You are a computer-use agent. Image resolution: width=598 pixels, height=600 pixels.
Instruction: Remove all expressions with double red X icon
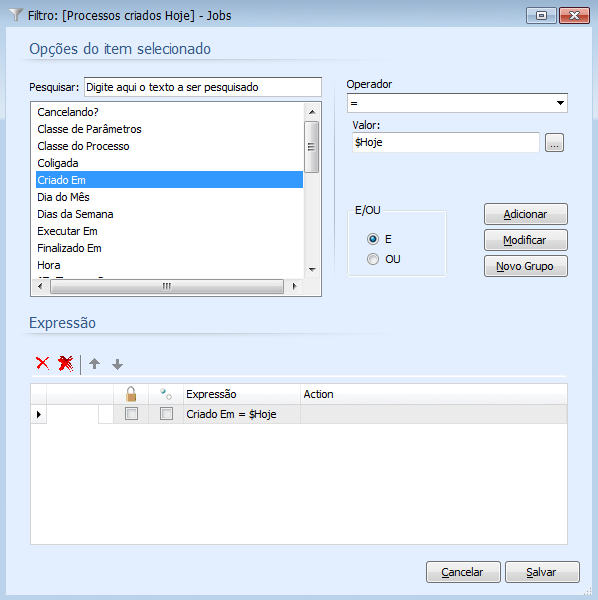click(65, 363)
